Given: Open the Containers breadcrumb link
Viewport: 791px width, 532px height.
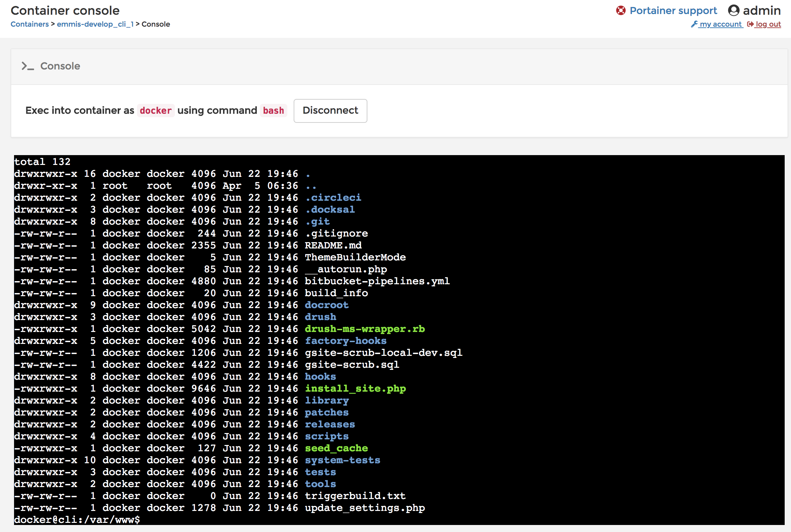Looking at the screenshot, I should 30,24.
